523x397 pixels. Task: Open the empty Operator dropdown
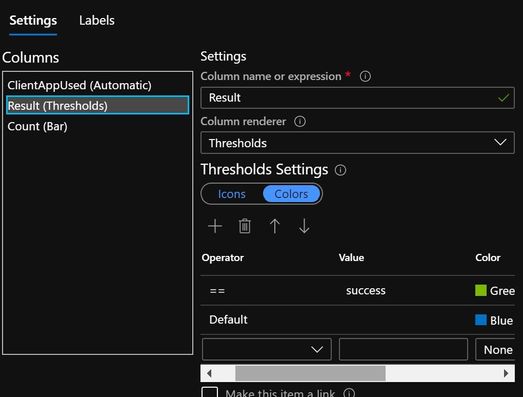coord(267,349)
